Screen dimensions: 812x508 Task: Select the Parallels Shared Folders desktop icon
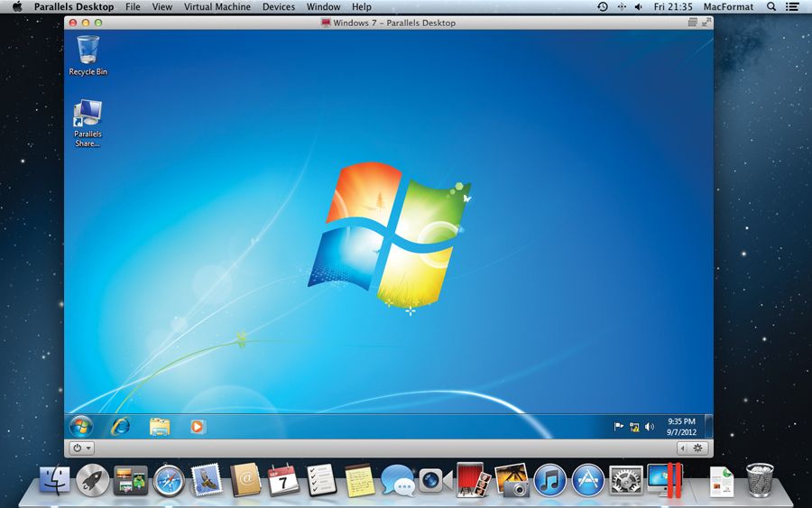[88, 124]
